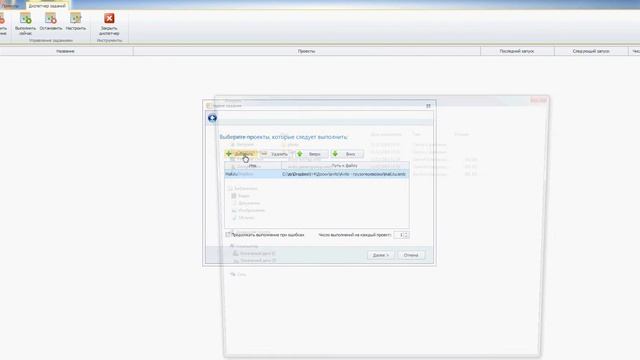Click the Далее > button
This screenshot has width=640, height=360.
coord(380,255)
